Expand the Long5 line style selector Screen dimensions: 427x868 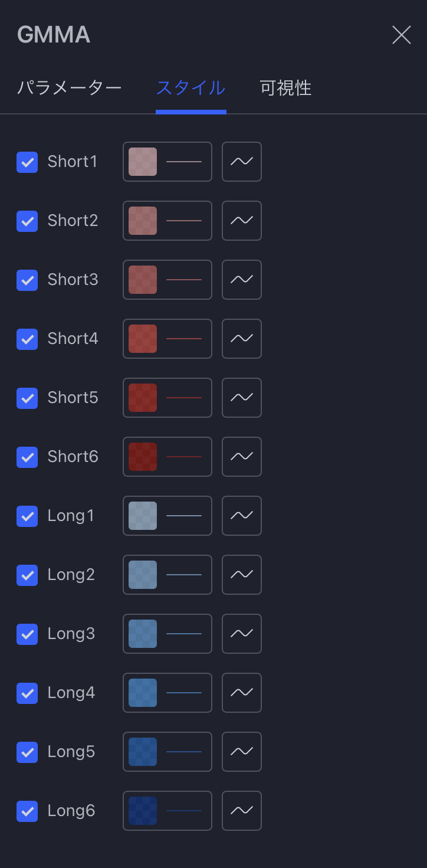[184, 752]
